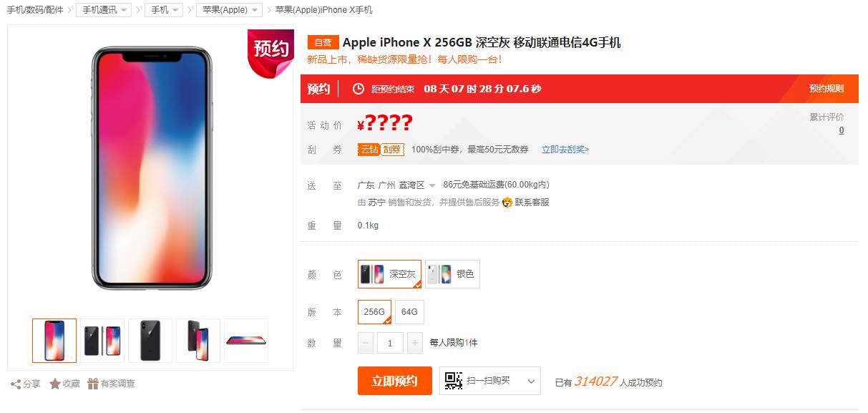The image size is (868, 413).
Task: Choose the 64G version
Action: [x=409, y=312]
